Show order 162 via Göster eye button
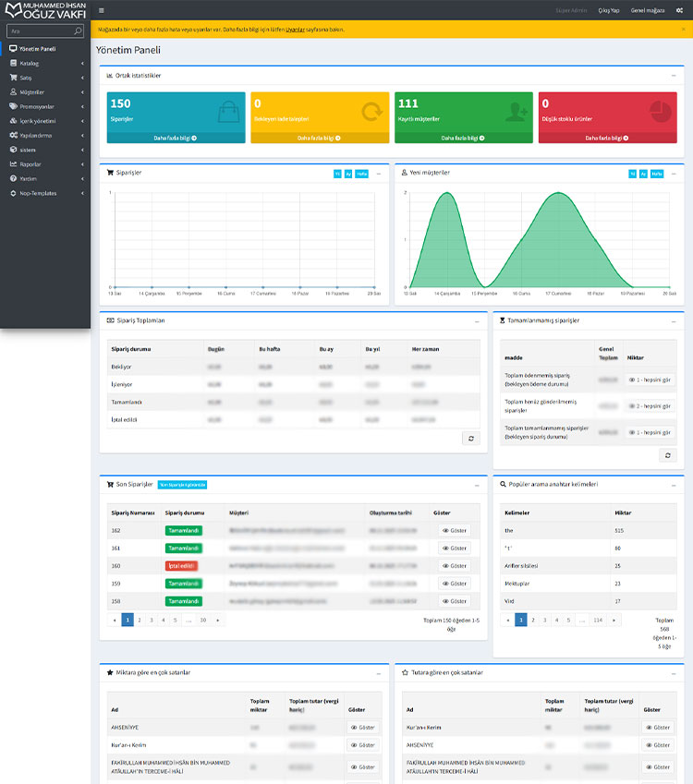Viewport: 693px width, 784px height. pyautogui.click(x=455, y=530)
